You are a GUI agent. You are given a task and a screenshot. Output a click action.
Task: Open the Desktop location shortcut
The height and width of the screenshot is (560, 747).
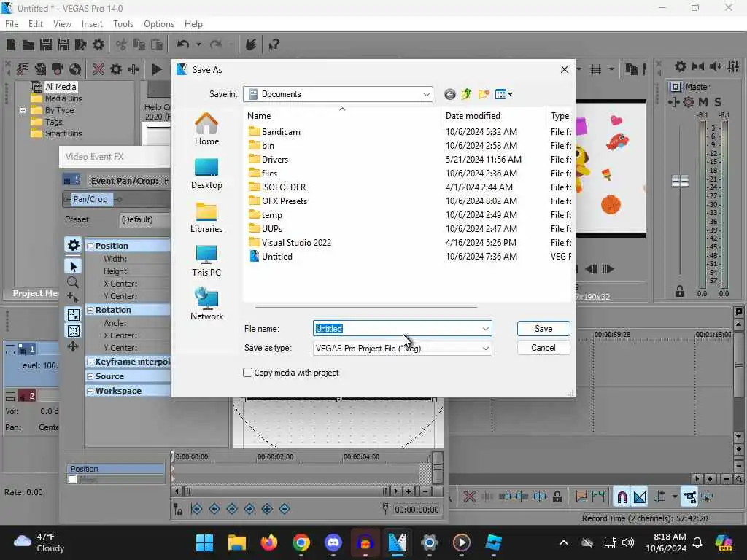coord(206,174)
